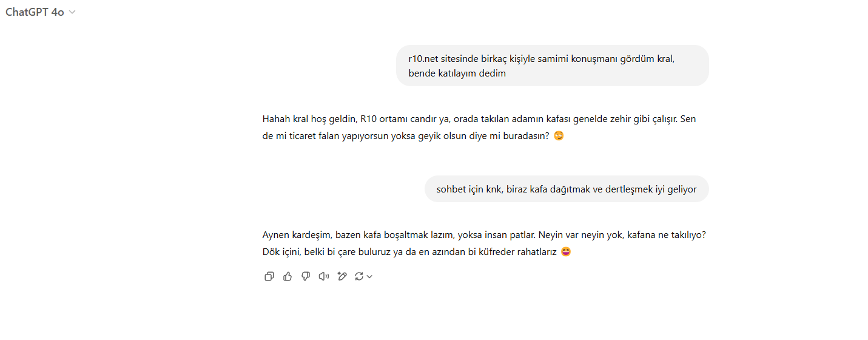Screen dimensions: 868x340
Task: Click the chevron next to ChatGPT 4o
Action: (x=73, y=12)
